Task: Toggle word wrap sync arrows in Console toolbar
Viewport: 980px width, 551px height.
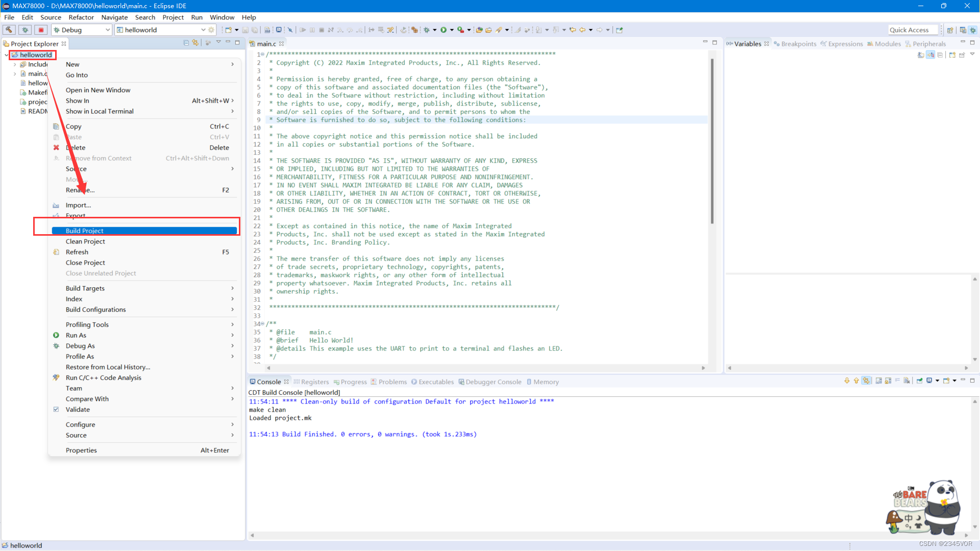Action: pos(866,381)
